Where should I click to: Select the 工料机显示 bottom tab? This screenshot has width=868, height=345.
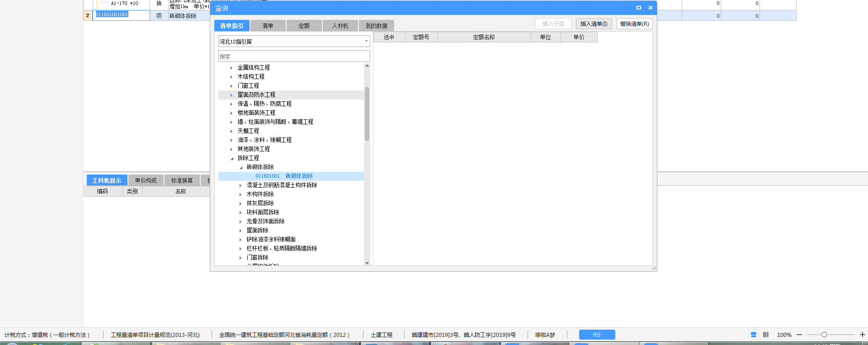pyautogui.click(x=107, y=180)
